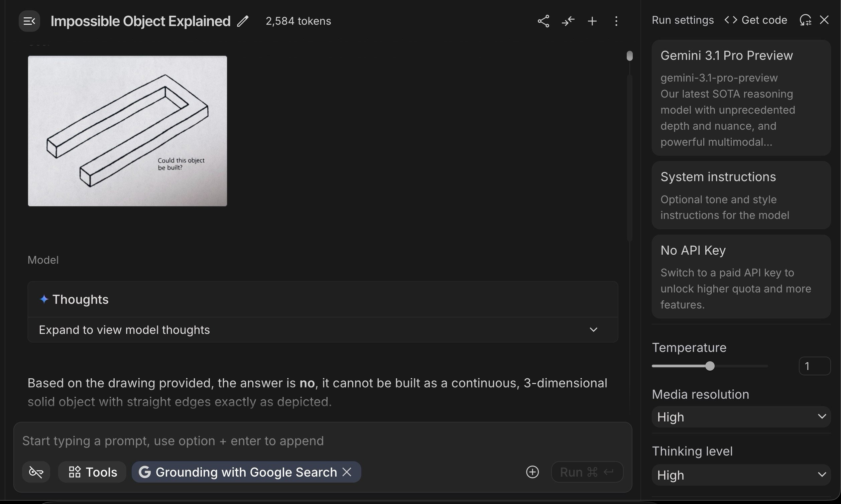Open the three-dot more options menu
The image size is (841, 504).
pos(616,21)
